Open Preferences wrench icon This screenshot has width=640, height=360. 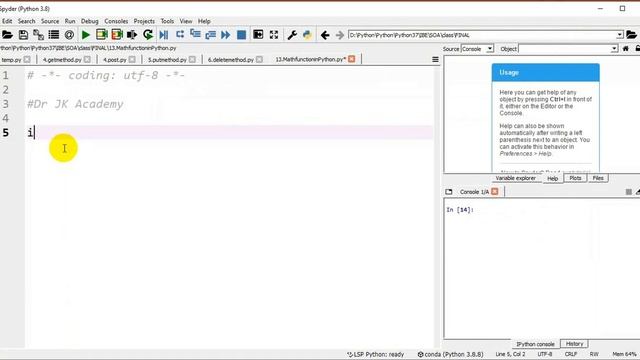pos(292,35)
